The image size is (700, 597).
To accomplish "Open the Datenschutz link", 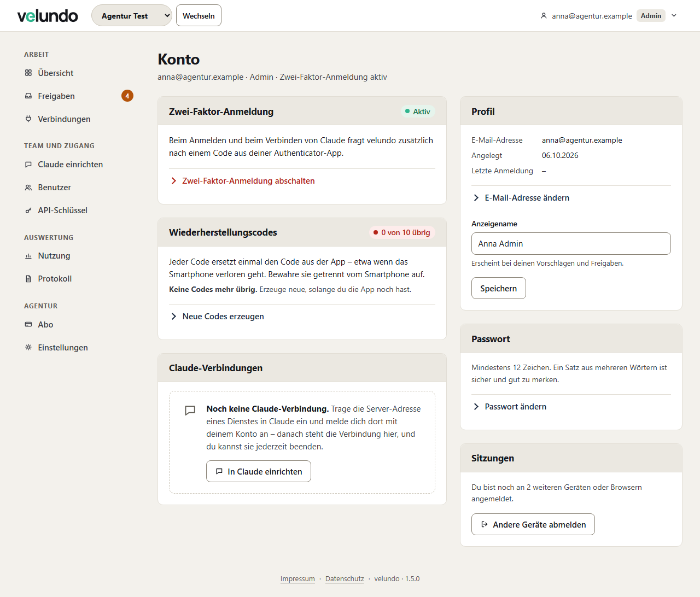I will click(x=345, y=578).
